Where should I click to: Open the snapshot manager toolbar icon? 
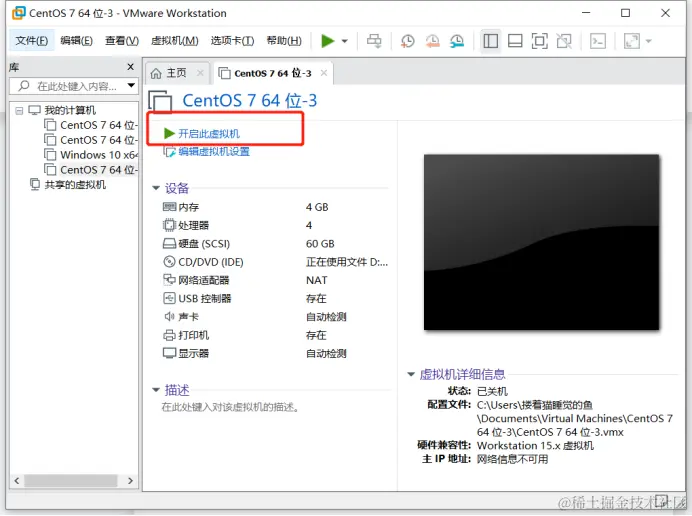[x=457, y=41]
